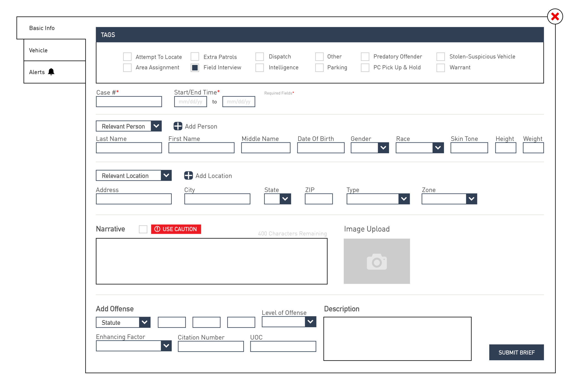571x392 pixels.
Task: Click the start date mm/dd/yy field
Action: [190, 101]
